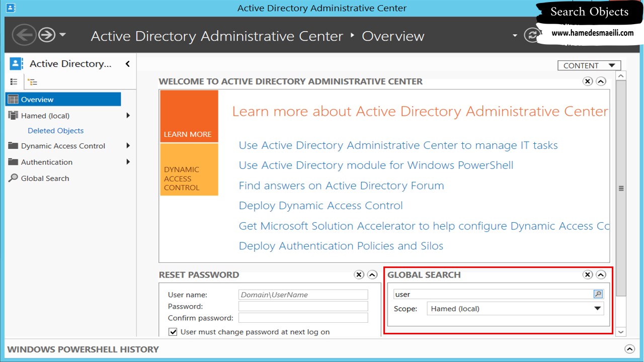Open Deploy Dynamic Access Control link
Viewport: 644px width, 362px height.
tap(321, 206)
